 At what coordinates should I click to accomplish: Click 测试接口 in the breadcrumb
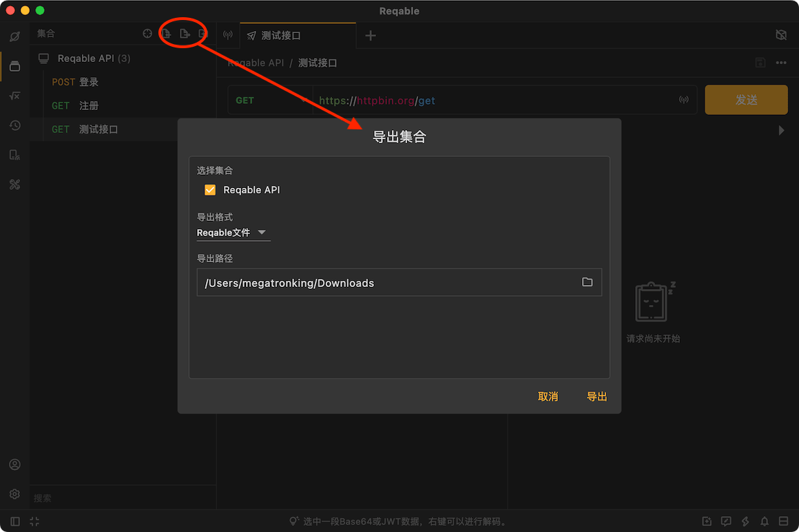[318, 63]
